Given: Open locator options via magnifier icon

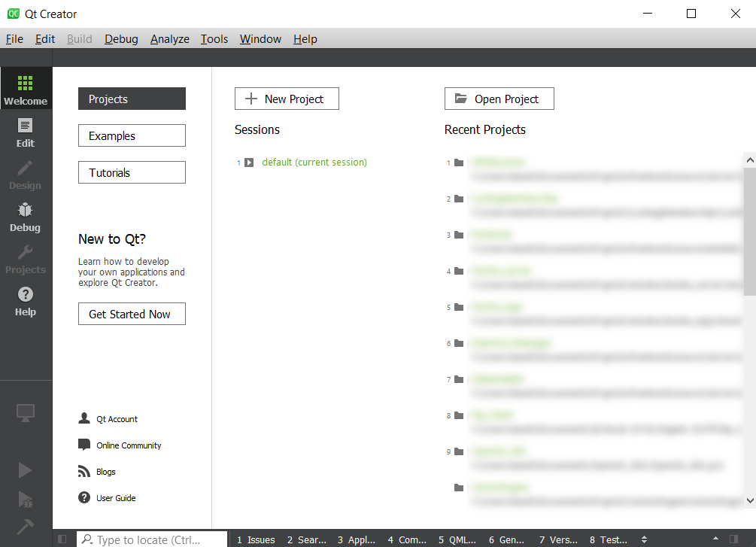Looking at the screenshot, I should [x=87, y=539].
